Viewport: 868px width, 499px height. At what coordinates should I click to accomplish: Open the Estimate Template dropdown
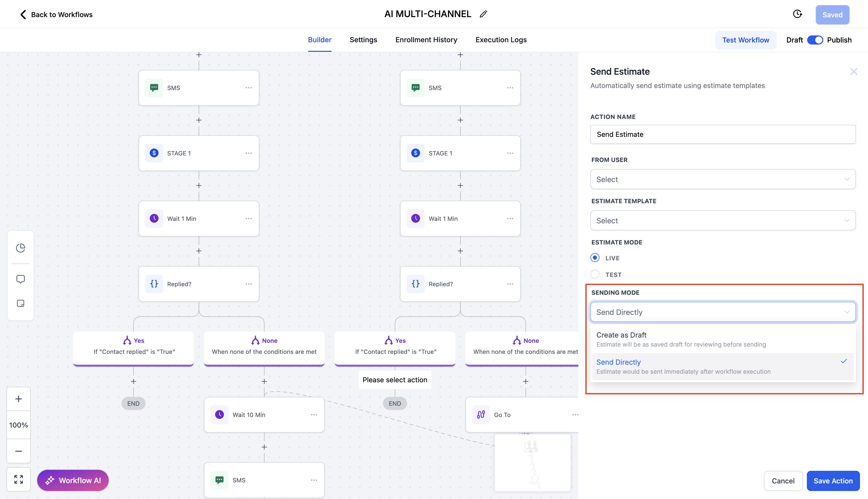723,220
